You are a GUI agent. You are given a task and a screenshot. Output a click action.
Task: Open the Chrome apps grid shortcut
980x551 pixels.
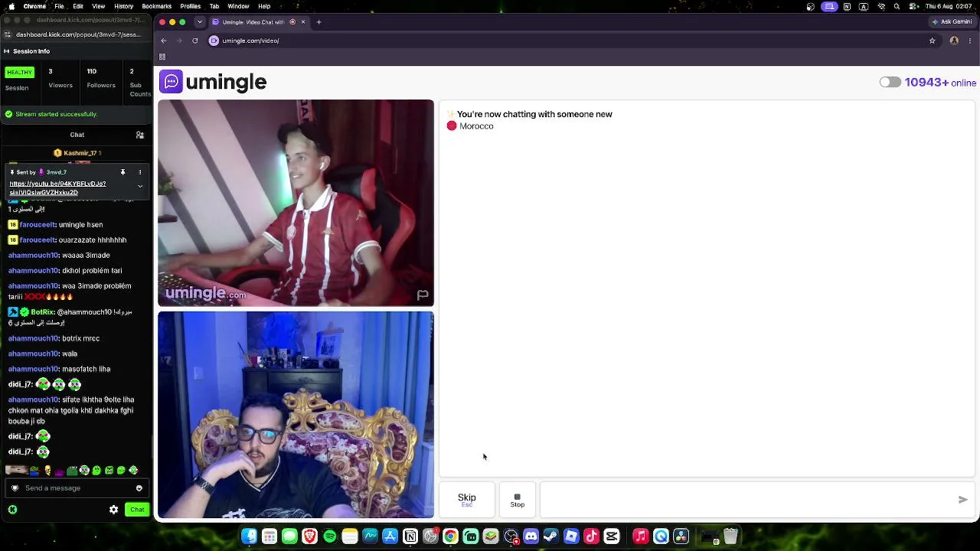162,57
